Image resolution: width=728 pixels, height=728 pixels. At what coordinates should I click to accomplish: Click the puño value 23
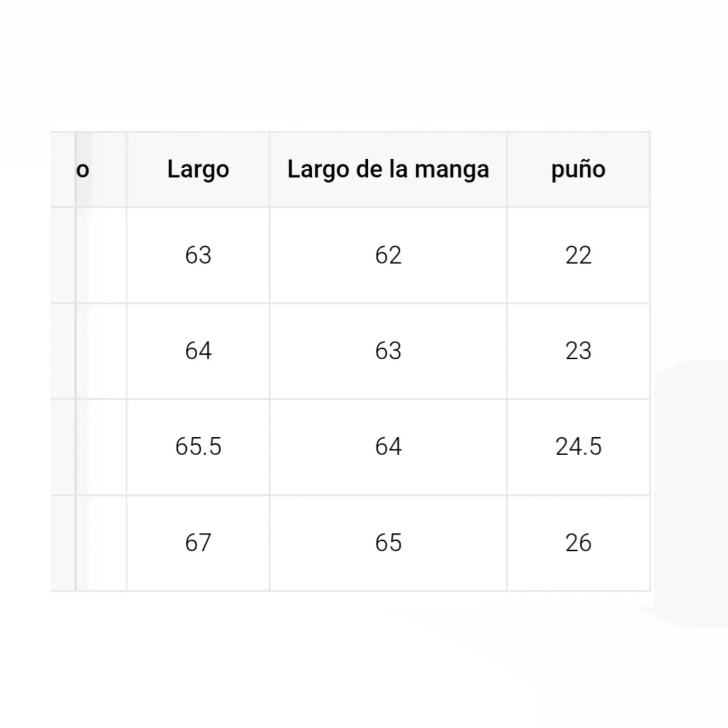578,351
